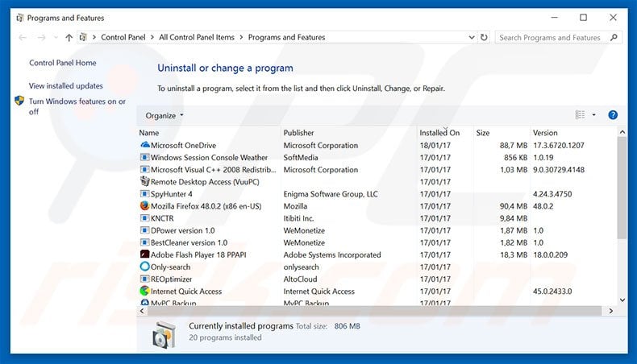Click the forward navigation arrow
Image resolution: width=637 pixels, height=364 pixels.
click(41, 38)
